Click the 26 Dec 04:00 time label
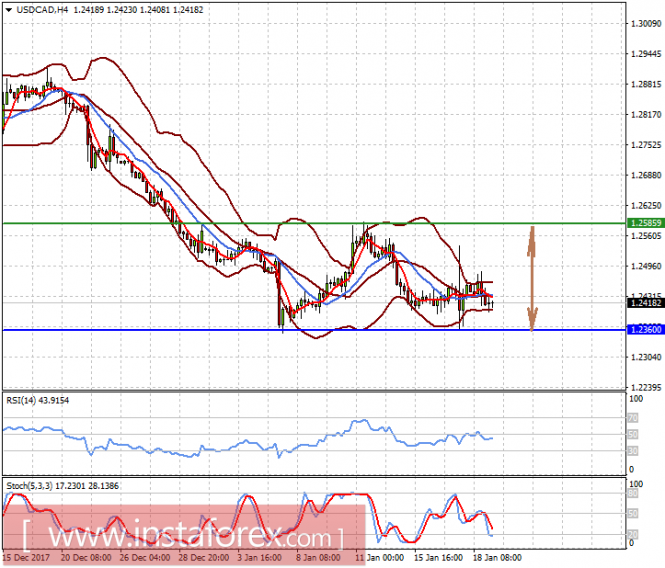665x568 pixels. tap(145, 557)
